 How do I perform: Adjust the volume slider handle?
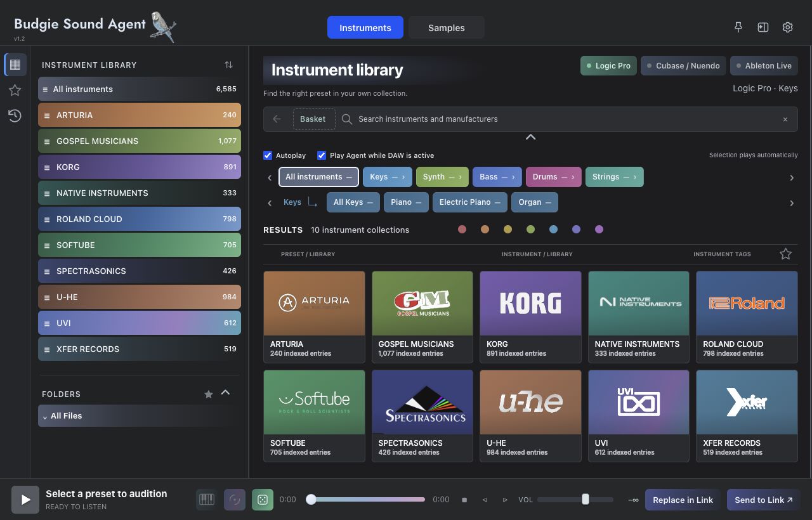click(x=586, y=500)
